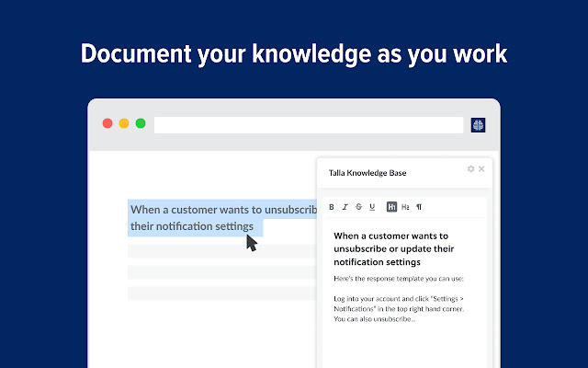Close the Talla Knowledge Base panel
The width and height of the screenshot is (588, 368).
point(481,169)
